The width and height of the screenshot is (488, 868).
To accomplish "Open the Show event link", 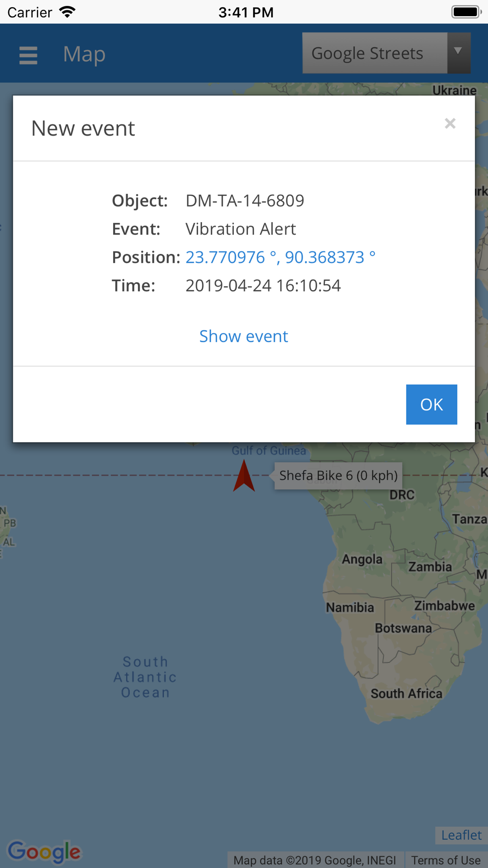I will (x=244, y=336).
